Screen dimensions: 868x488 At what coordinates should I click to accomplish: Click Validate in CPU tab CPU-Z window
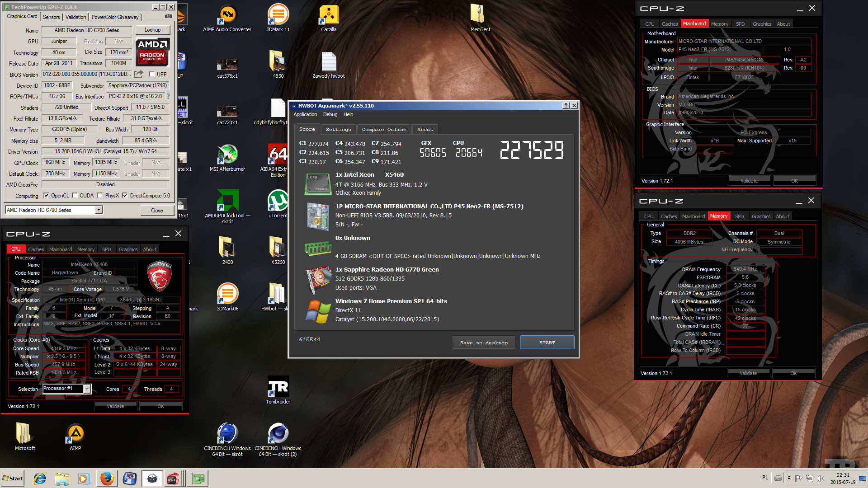point(115,406)
